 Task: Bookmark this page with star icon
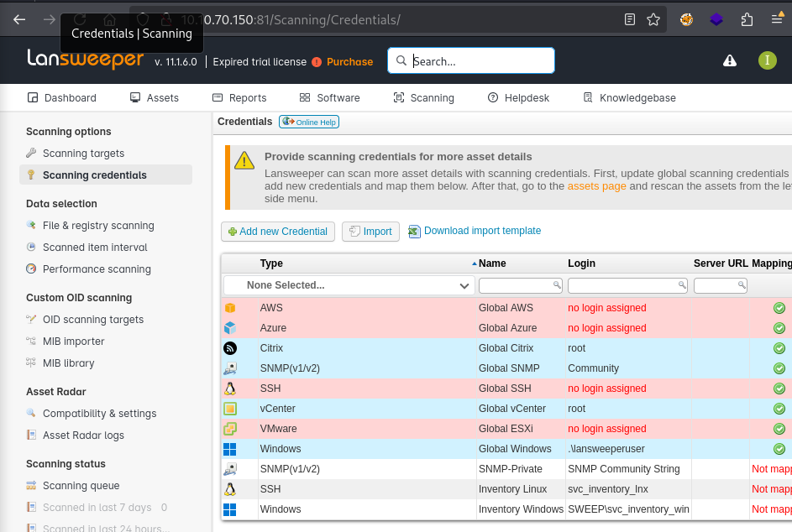[x=653, y=19]
